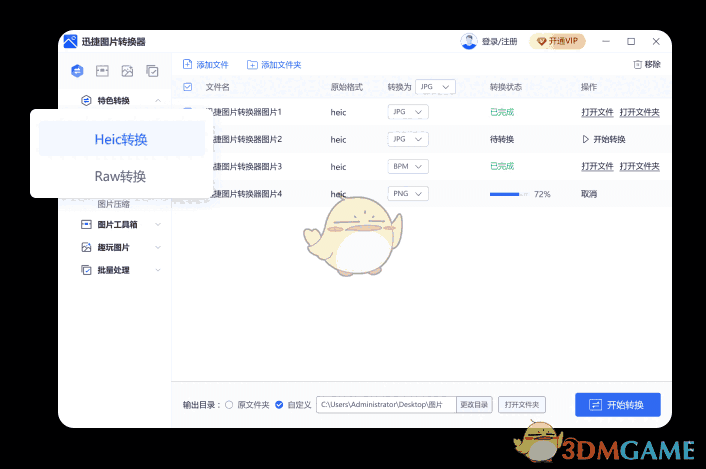Click the 开通VIP button
The width and height of the screenshot is (706, 469).
[x=557, y=41]
